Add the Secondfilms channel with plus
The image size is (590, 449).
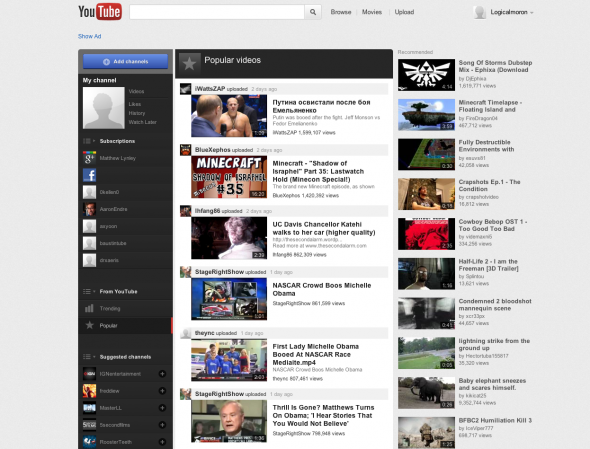(x=162, y=425)
